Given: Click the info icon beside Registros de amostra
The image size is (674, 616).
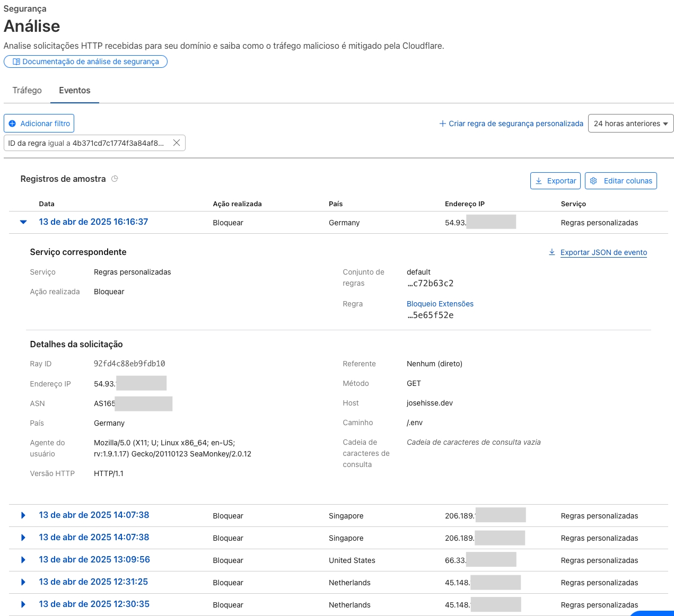Looking at the screenshot, I should (115, 179).
